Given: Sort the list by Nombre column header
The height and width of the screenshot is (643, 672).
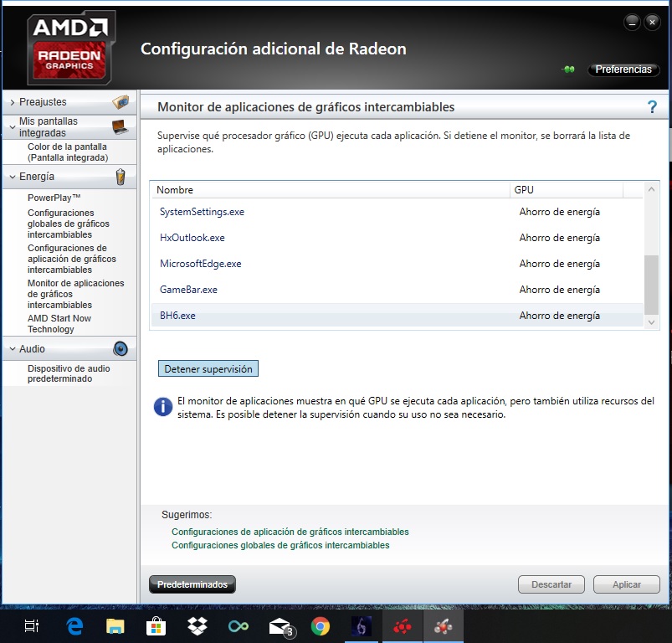Looking at the screenshot, I should 331,190.
